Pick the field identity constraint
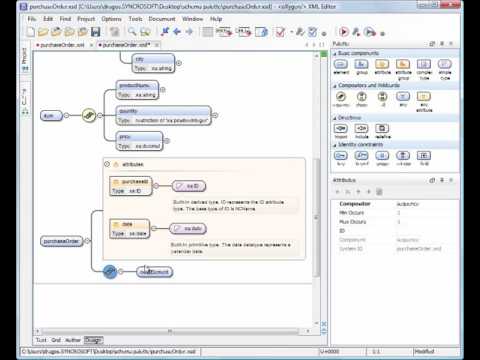The image size is (480, 360). coord(424,158)
